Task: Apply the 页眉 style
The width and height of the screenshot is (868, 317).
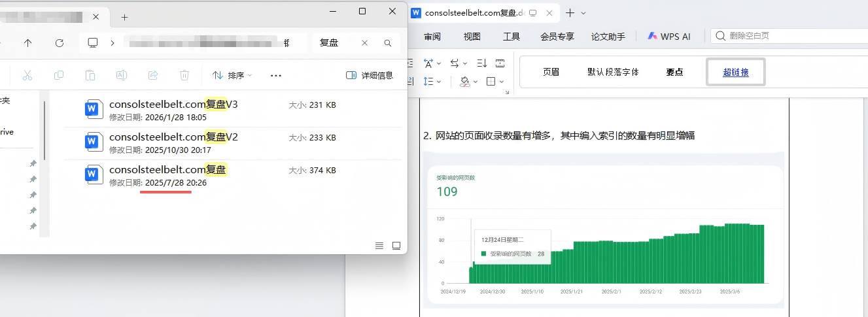Action: tap(551, 72)
